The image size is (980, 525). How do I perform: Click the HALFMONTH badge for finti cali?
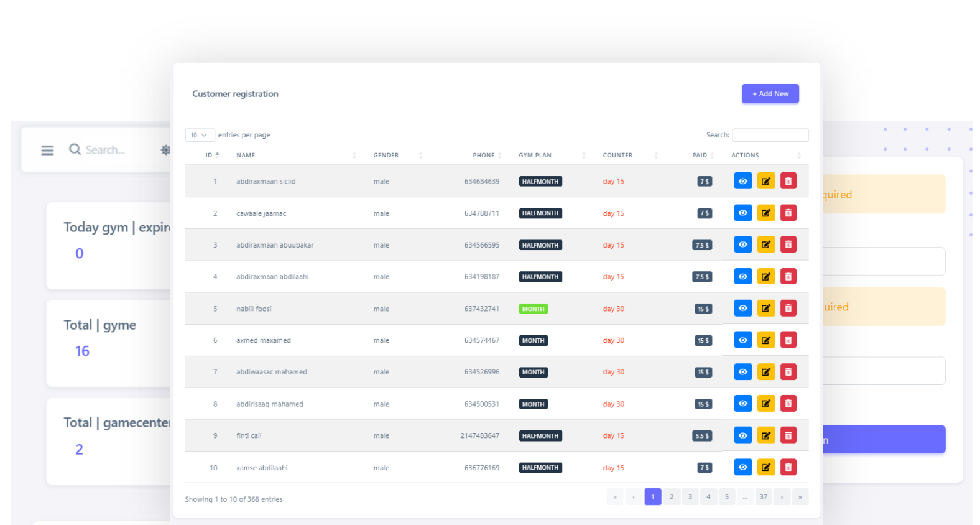[540, 436]
